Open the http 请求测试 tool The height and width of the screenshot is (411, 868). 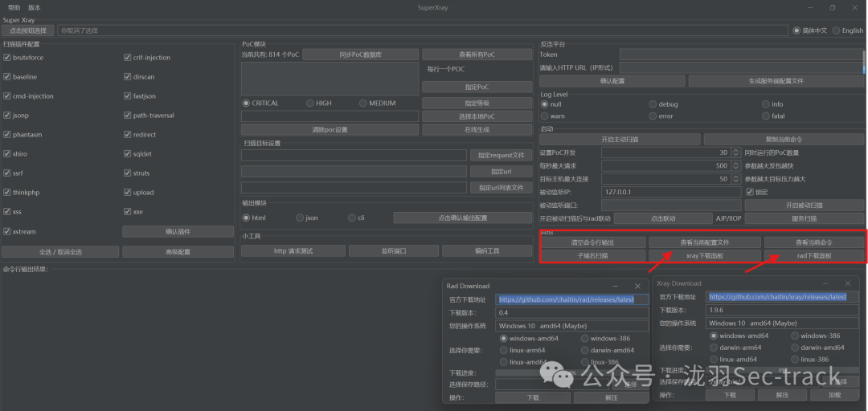point(293,251)
